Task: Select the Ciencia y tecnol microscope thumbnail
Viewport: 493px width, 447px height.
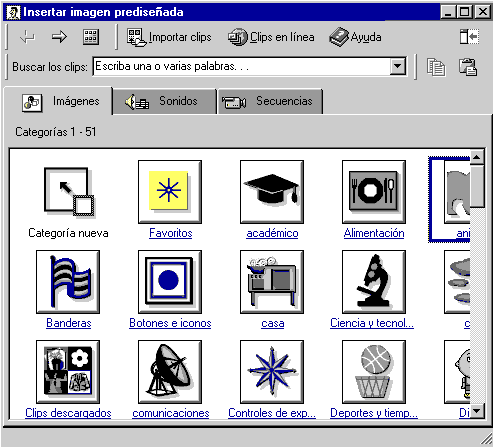Action: pos(374,282)
